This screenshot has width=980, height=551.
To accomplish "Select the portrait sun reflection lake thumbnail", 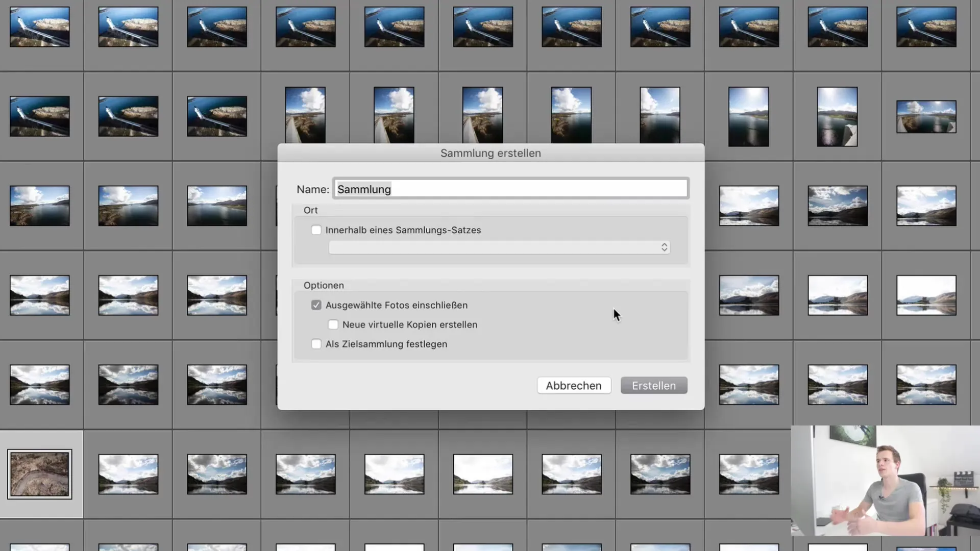I will (748, 116).
